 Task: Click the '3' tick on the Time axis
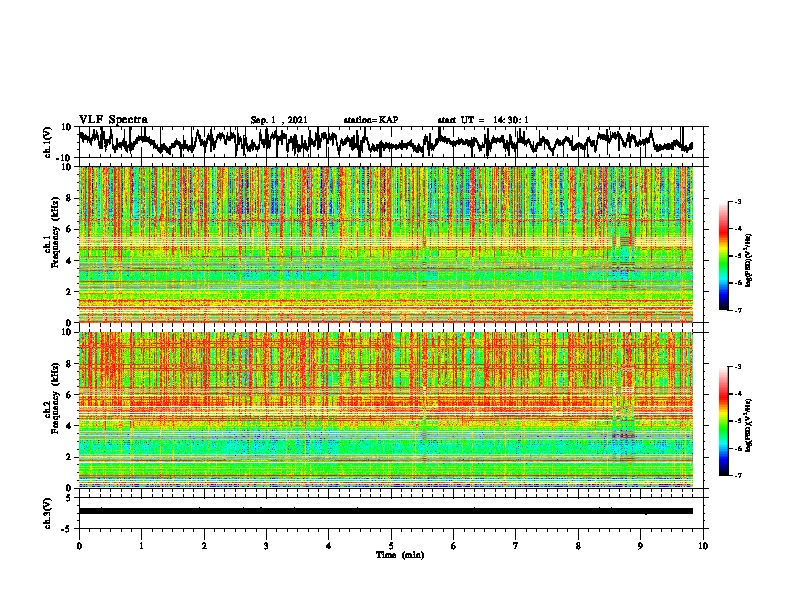tap(266, 546)
